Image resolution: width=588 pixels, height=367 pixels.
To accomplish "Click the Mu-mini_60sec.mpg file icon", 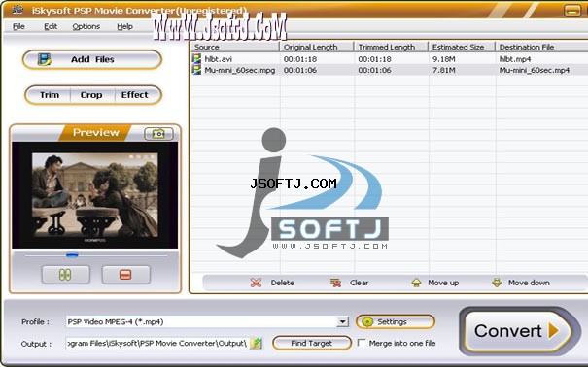I will click(196, 70).
